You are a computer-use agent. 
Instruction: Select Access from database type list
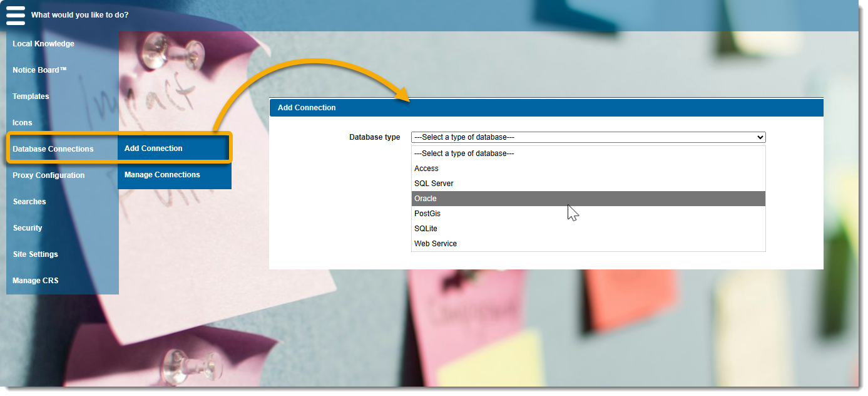click(426, 169)
